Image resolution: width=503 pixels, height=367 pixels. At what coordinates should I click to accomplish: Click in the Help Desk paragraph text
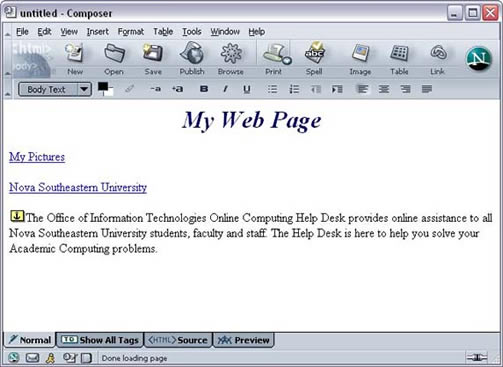click(251, 233)
